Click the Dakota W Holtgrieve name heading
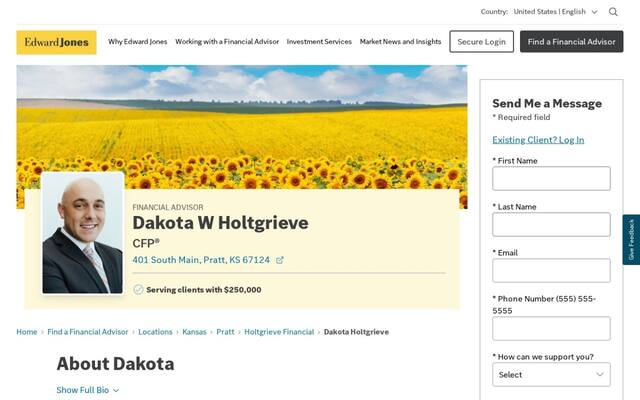The width and height of the screenshot is (640, 400). (x=220, y=223)
